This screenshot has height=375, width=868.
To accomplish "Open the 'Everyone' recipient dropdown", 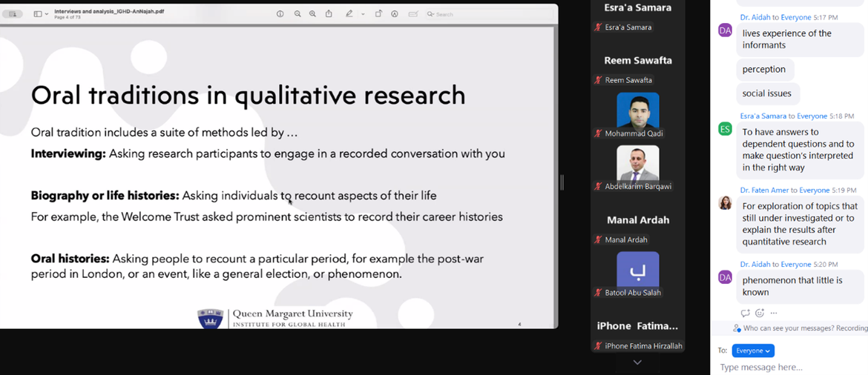I will 753,351.
